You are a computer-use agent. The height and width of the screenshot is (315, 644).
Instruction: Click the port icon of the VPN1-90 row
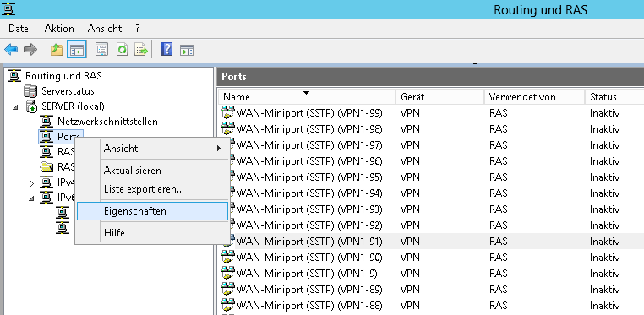[228, 258]
